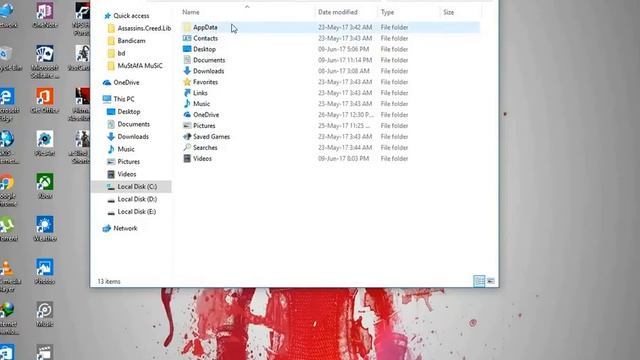Switch to large icons view in status bar
Image resolution: width=640 pixels, height=360 pixels.
[x=491, y=281]
